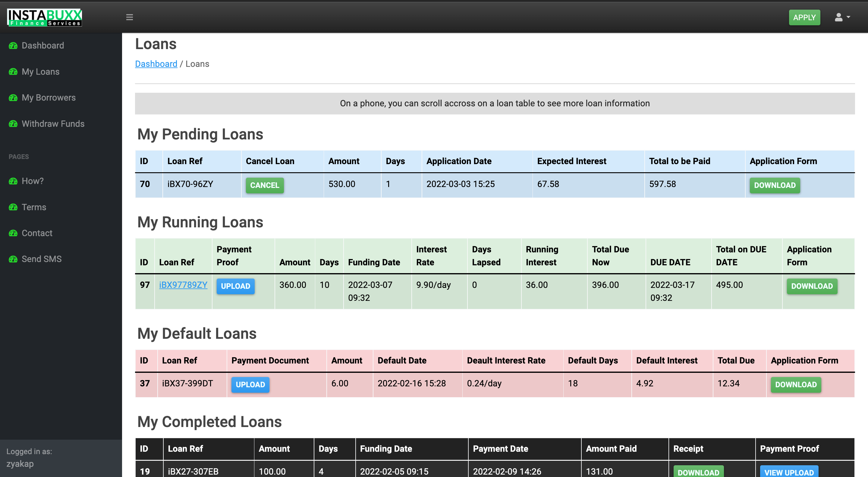
Task: Click the Dashboard gauge icon in sidebar
Action: (13, 45)
